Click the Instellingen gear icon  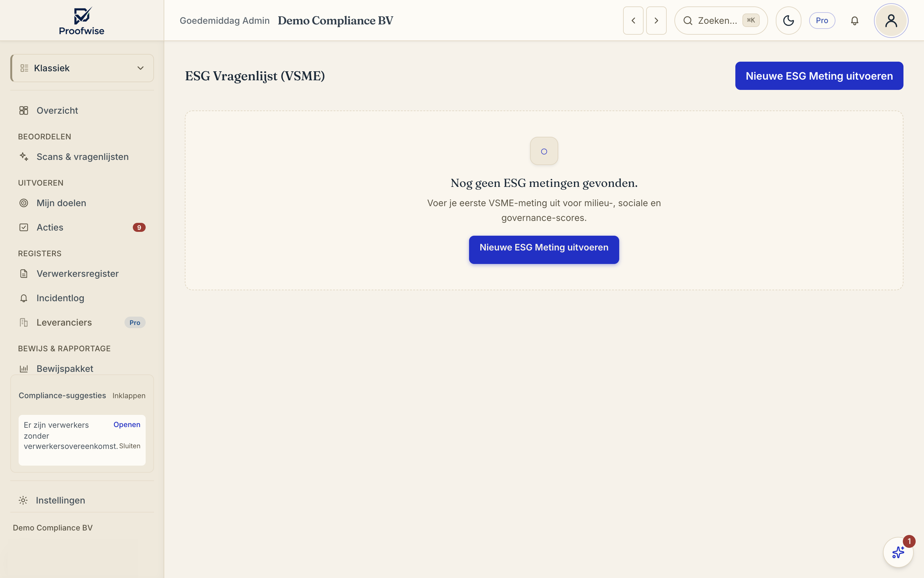coord(23,500)
